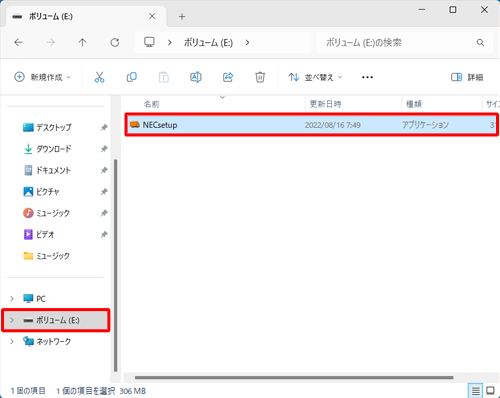Click the PC monitor icon in address bar
The height and width of the screenshot is (398, 500).
point(149,42)
